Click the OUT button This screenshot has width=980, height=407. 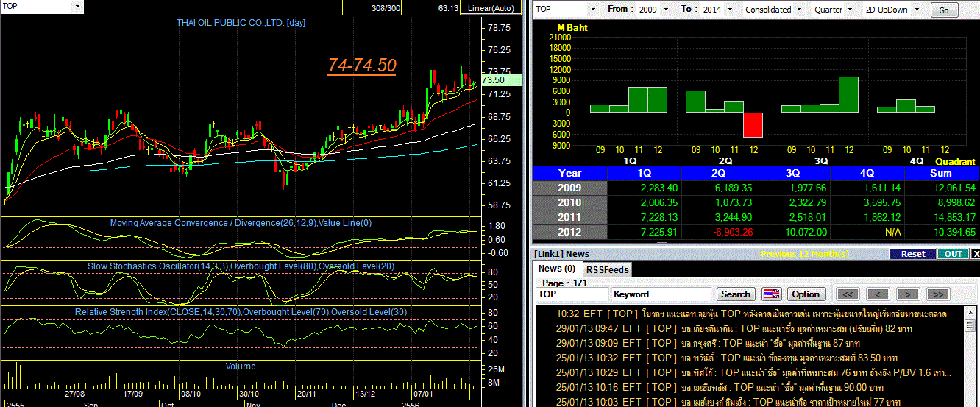coord(953,254)
